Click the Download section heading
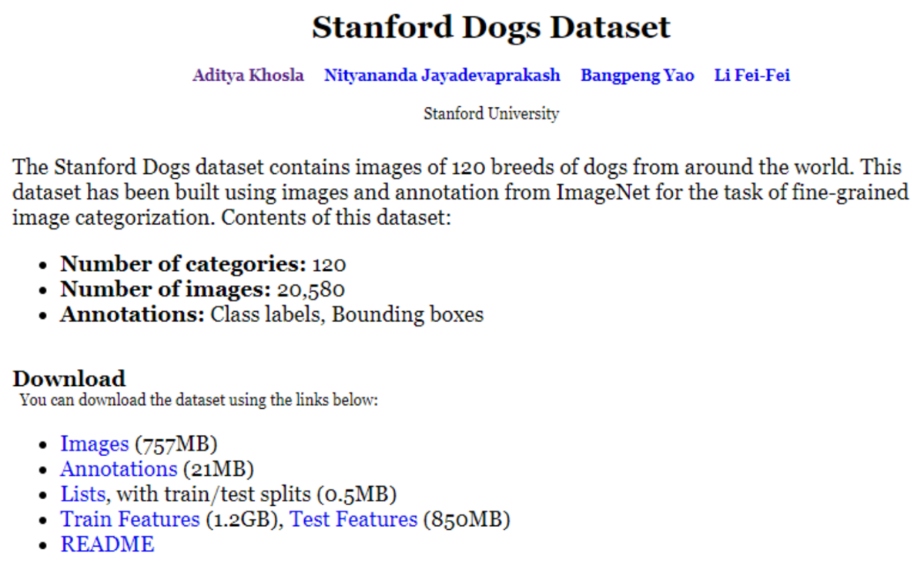Viewport: 924px width, 563px height. click(69, 379)
